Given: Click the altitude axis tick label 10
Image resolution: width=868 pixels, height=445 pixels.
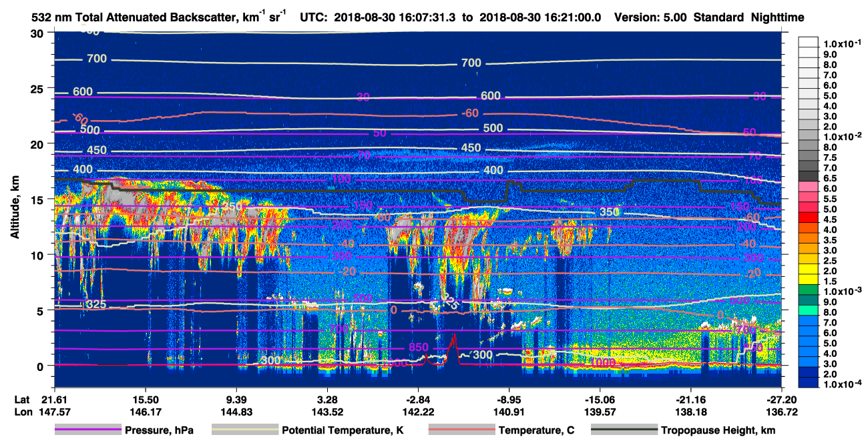Looking at the screenshot, I should point(38,254).
